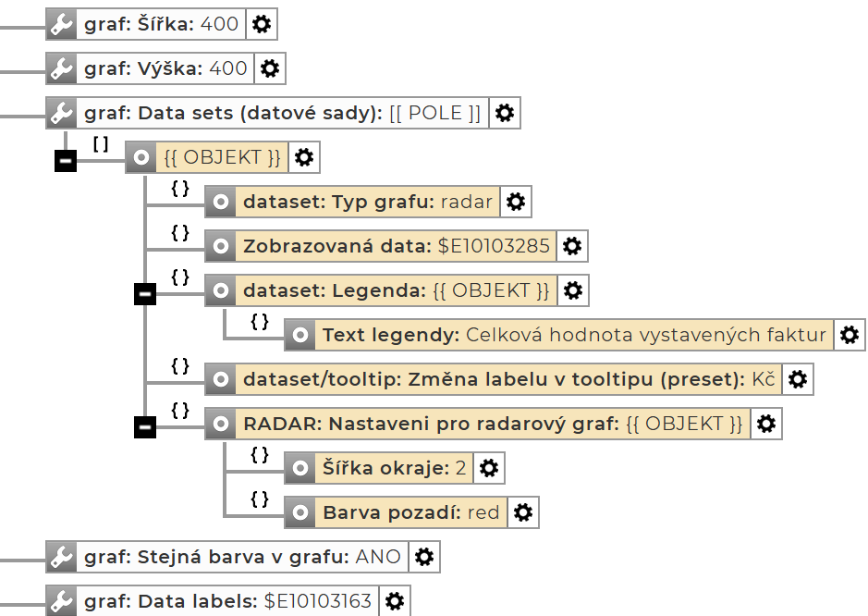This screenshot has height=616, width=868.
Task: Click the graf: Výška: 400 label
Action: click(165, 68)
